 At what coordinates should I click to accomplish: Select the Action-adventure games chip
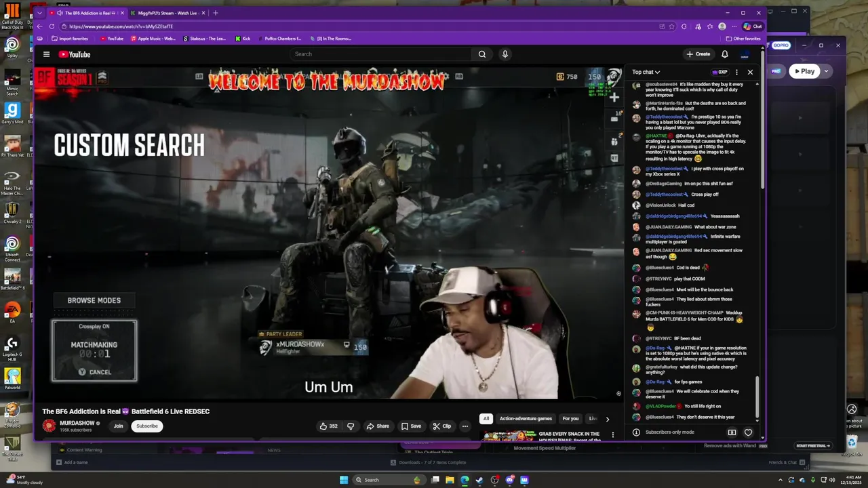[526, 419]
